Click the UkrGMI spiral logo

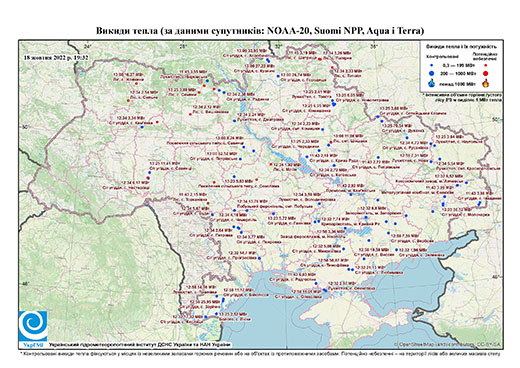point(33,326)
